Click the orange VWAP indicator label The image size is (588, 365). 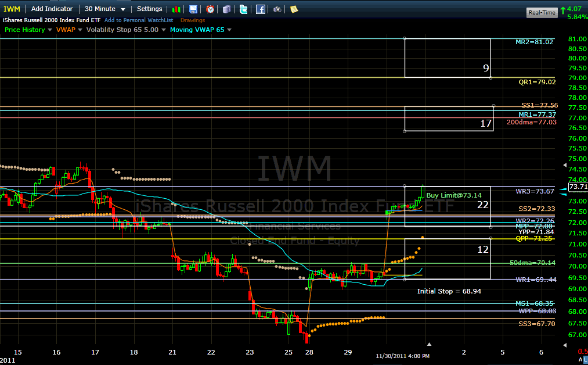(x=66, y=30)
